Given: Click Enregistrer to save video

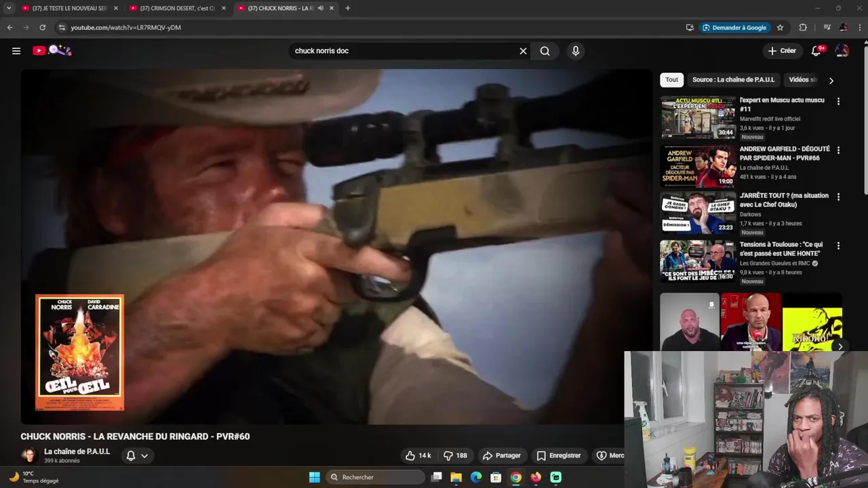Looking at the screenshot, I should click(x=558, y=455).
